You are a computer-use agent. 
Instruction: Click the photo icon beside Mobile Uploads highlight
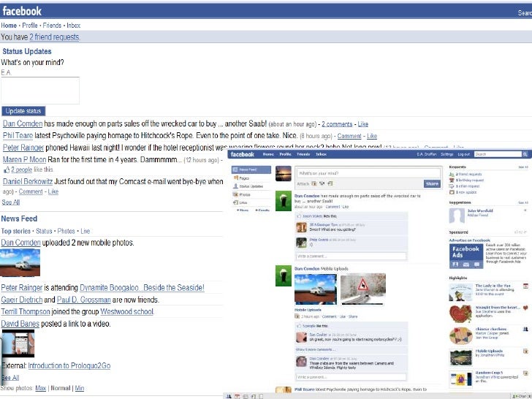point(525,351)
